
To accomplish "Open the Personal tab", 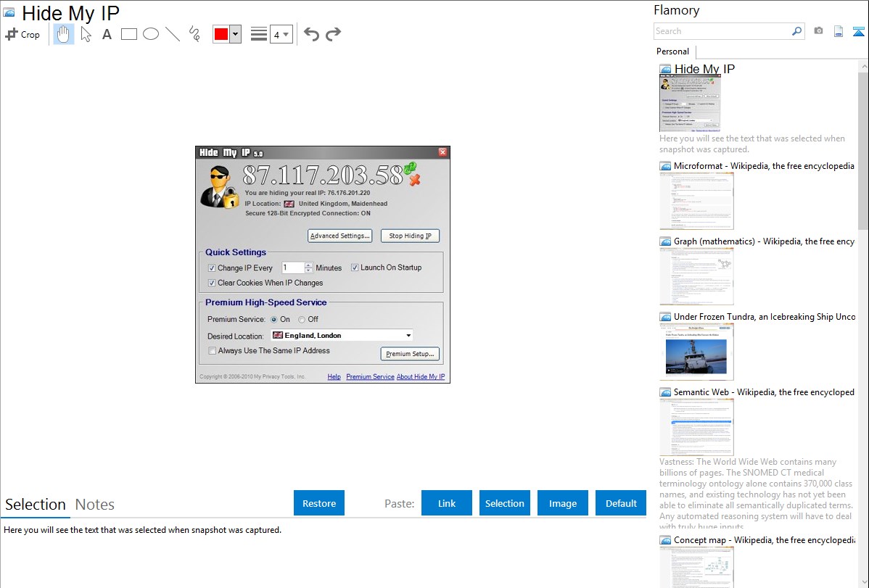I will point(673,51).
